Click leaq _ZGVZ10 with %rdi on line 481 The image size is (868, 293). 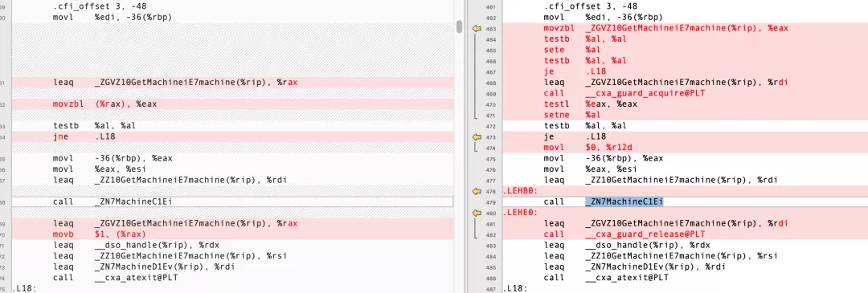point(666,223)
